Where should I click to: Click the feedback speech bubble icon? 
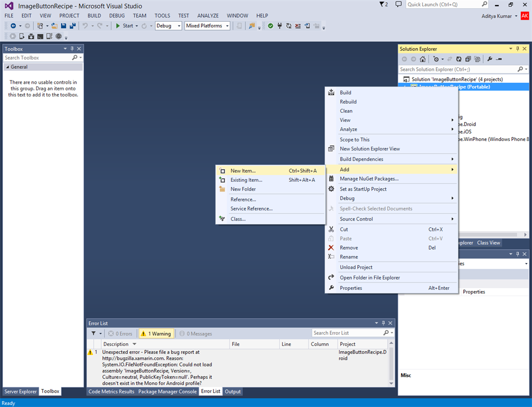point(398,4)
